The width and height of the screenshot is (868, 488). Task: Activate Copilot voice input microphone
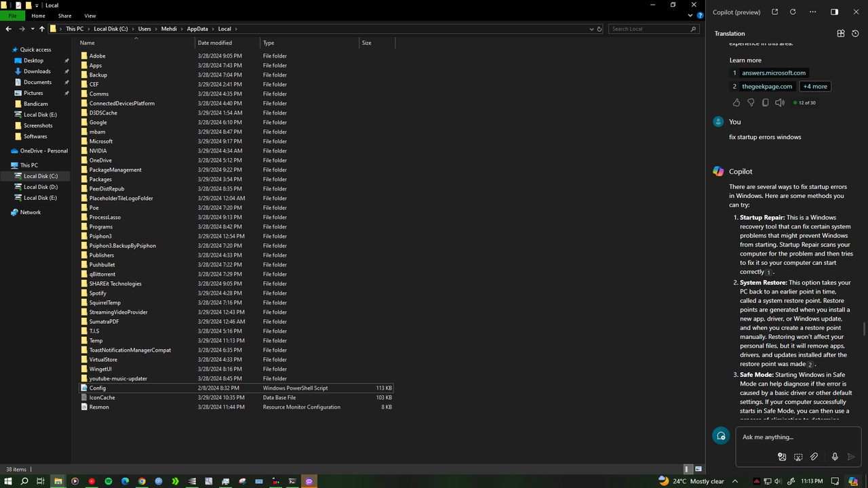(834, 456)
